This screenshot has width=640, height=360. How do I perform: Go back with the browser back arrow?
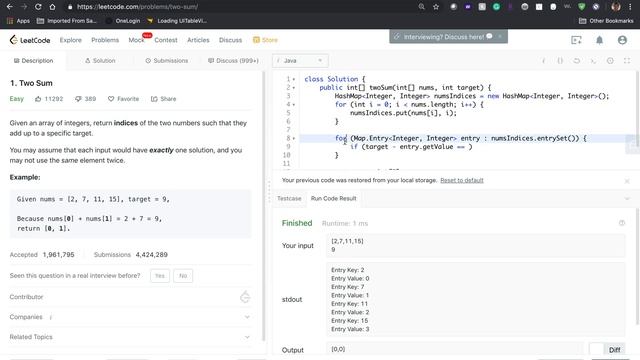point(10,7)
